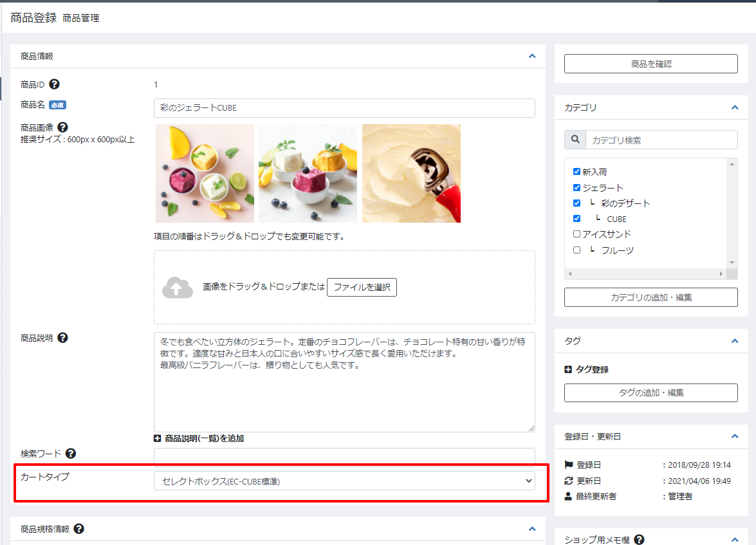This screenshot has width=756, height=545.
Task: Click the flag icon beside 登録日
Action: (568, 465)
